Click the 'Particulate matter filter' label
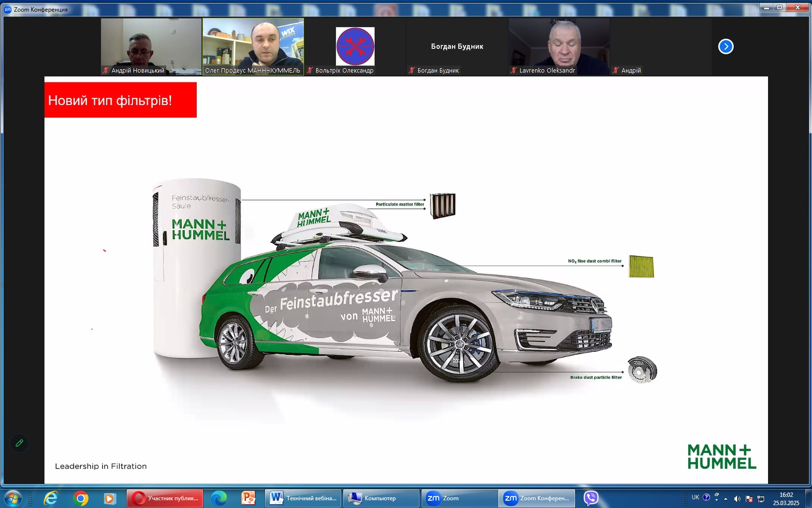812x508 pixels. [x=400, y=204]
